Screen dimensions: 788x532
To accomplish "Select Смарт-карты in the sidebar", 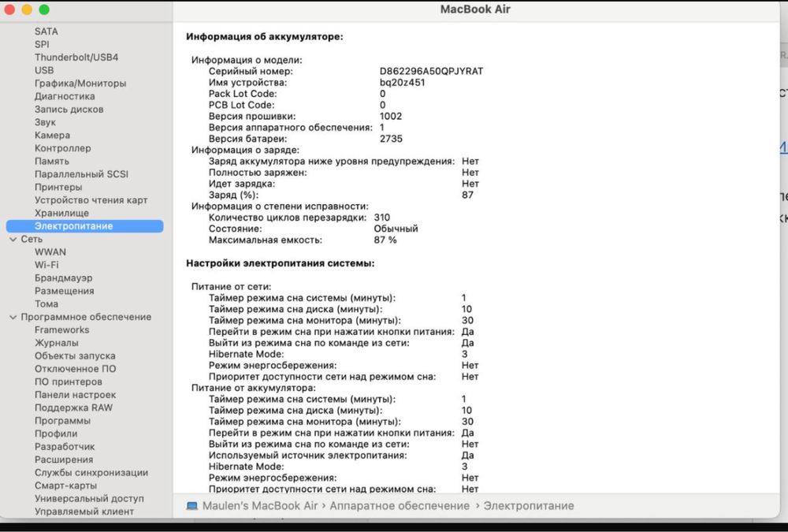I will click(x=66, y=485).
